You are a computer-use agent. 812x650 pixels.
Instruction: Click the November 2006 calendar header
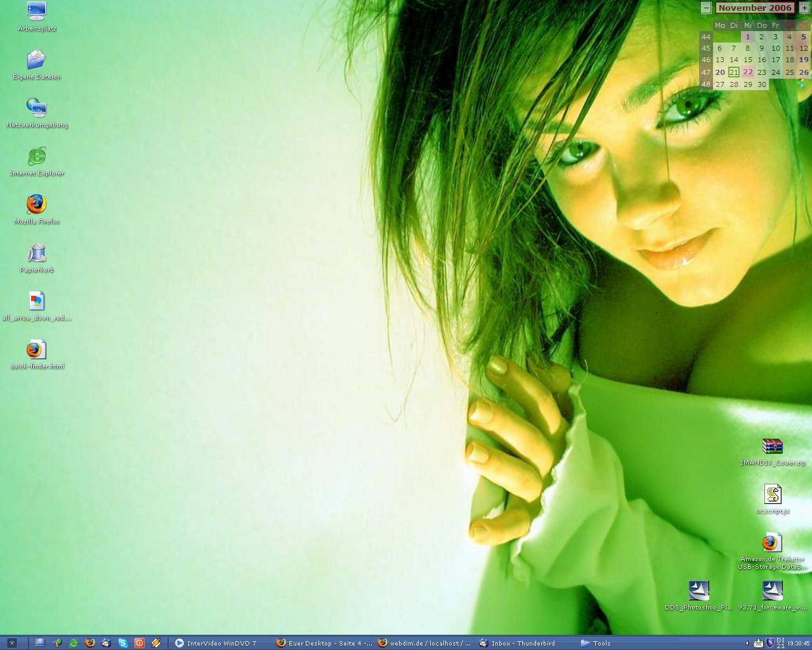754,8
